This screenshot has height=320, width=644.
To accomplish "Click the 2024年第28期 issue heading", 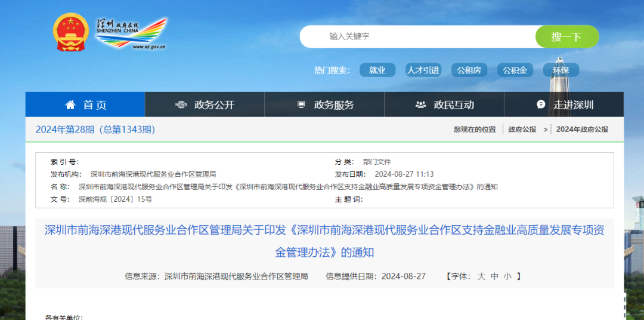I will point(95,130).
